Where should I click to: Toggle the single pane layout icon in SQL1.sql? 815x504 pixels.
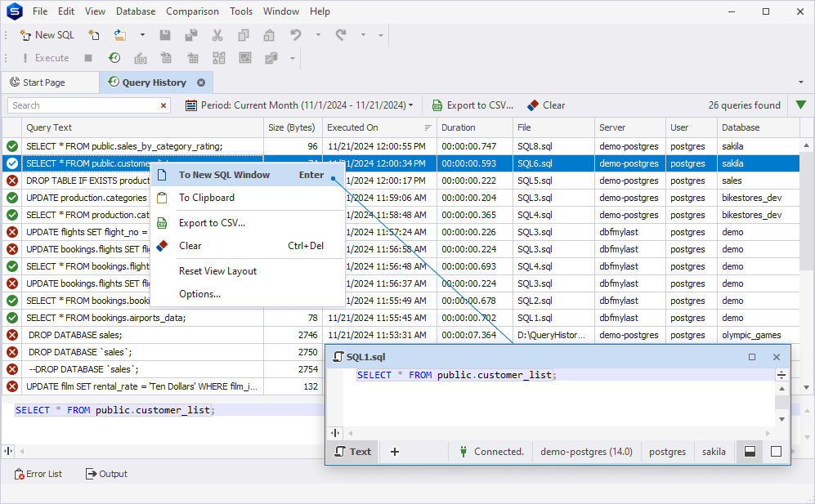(x=776, y=452)
